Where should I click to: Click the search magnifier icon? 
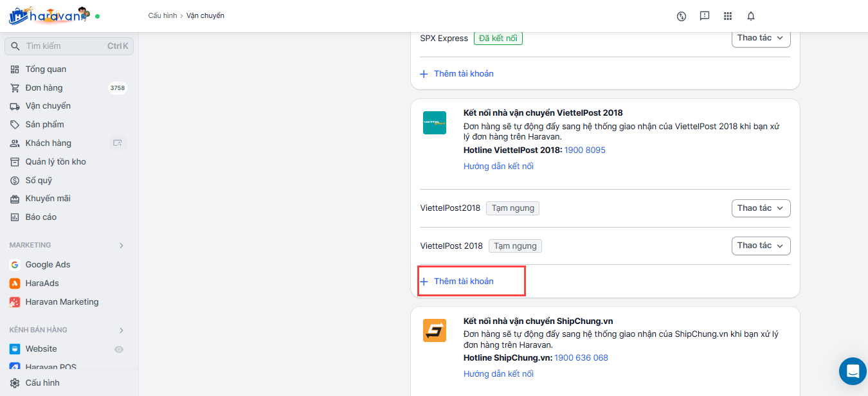(x=15, y=46)
